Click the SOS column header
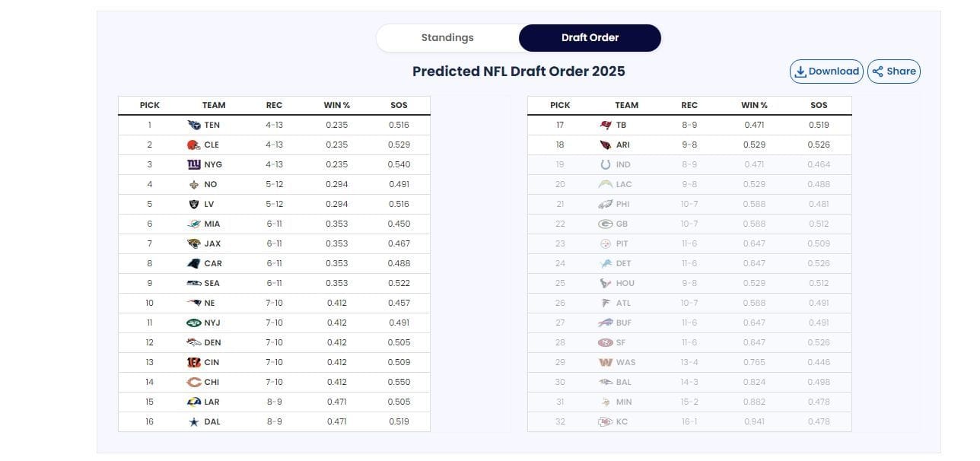Image resolution: width=980 pixels, height=461 pixels. (398, 105)
